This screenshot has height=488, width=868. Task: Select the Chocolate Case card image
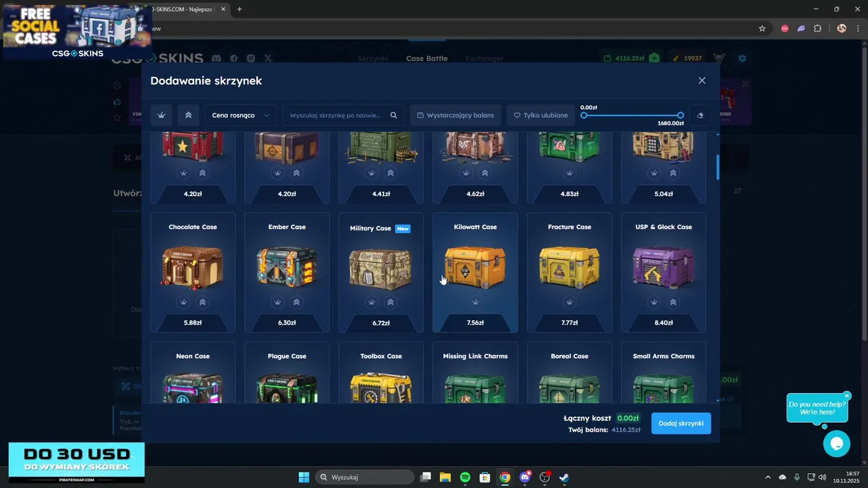[193, 267]
